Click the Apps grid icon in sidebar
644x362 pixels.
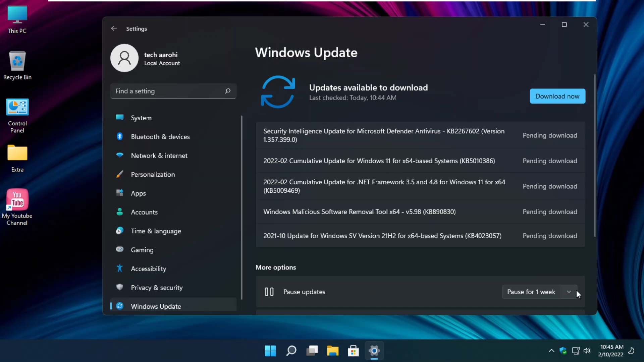(x=120, y=193)
